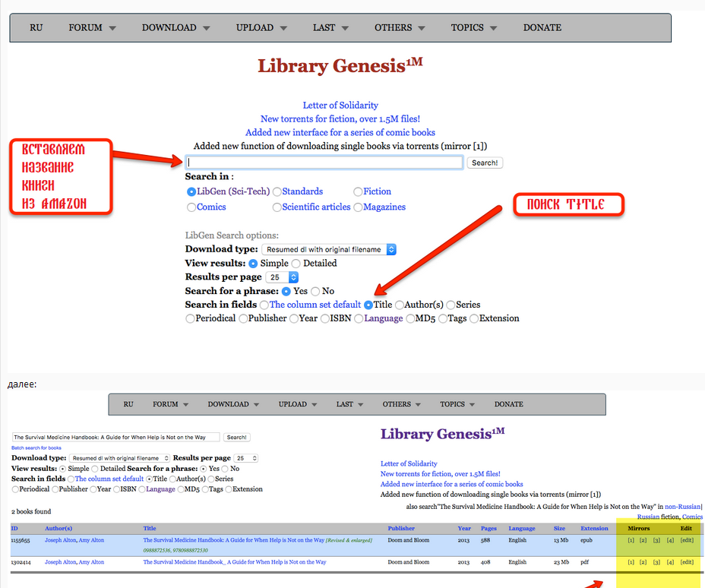This screenshot has width=705, height=588.
Task: Click [edit] for the pdf row
Action: pos(687,562)
